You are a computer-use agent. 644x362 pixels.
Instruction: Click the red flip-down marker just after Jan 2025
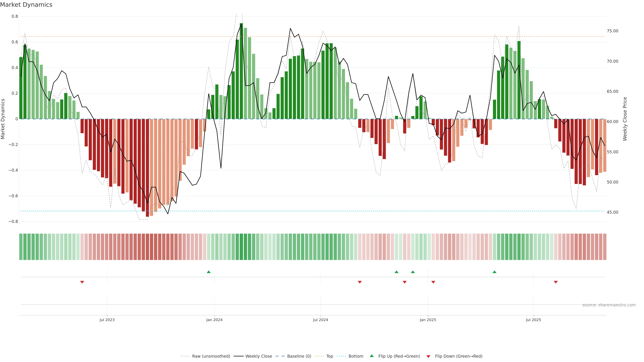pos(433,282)
